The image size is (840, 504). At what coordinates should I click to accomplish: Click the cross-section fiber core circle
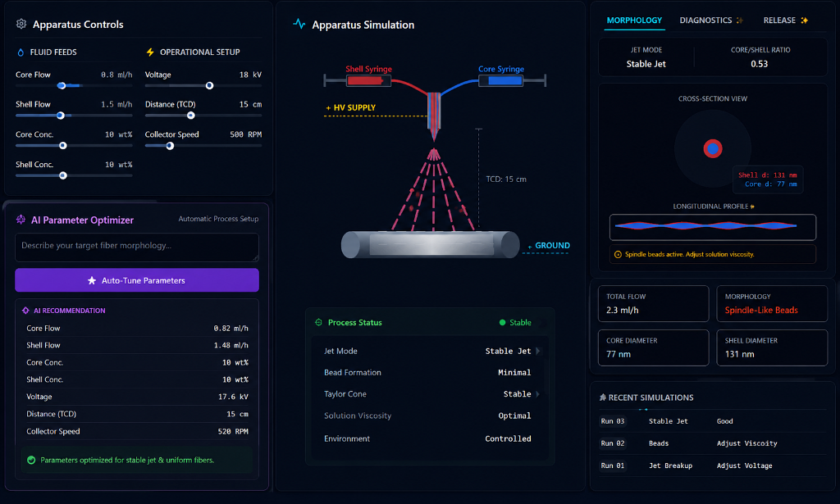pos(713,148)
